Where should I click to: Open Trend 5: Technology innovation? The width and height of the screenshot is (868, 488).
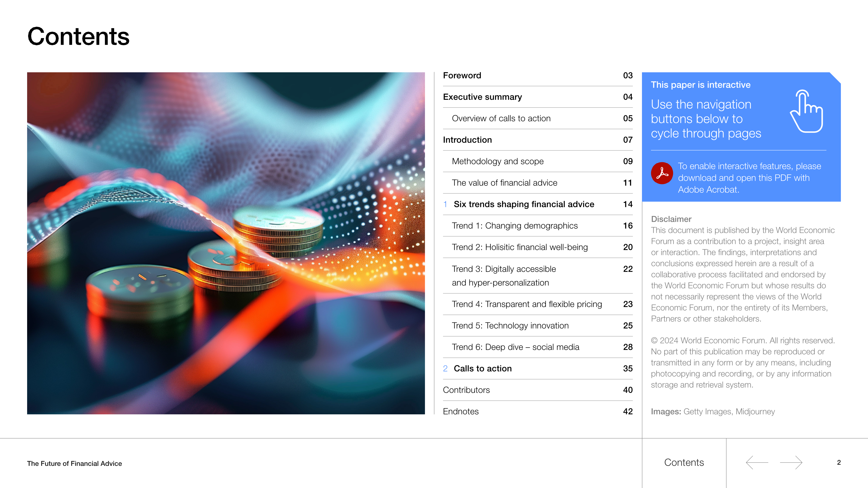(x=538, y=326)
